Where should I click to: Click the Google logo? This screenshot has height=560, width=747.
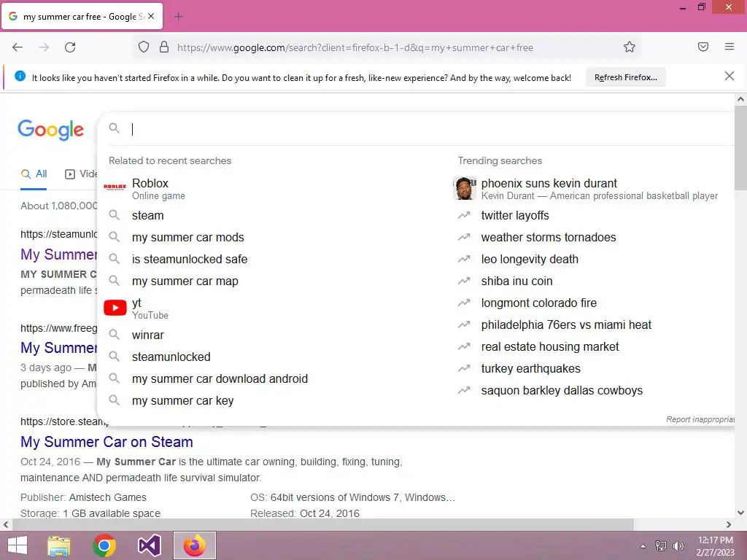click(x=51, y=130)
